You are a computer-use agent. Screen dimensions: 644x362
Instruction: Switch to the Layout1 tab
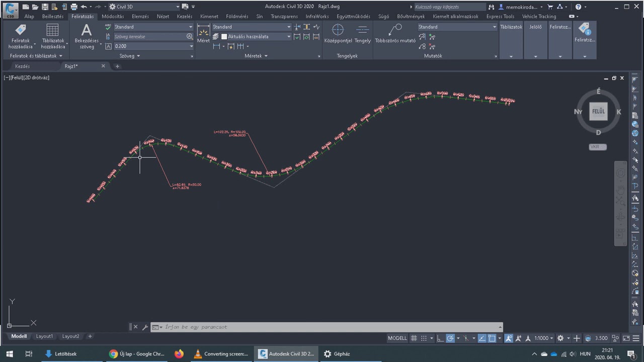pyautogui.click(x=44, y=336)
